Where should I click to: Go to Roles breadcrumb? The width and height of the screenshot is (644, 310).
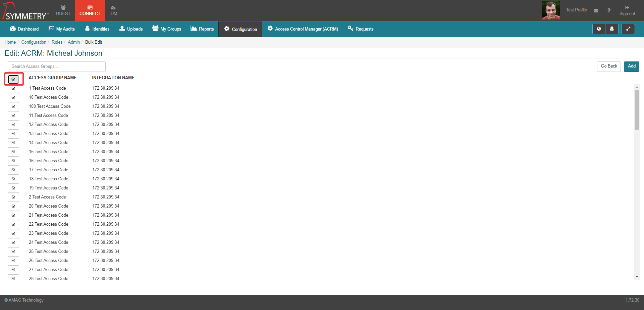coord(57,42)
